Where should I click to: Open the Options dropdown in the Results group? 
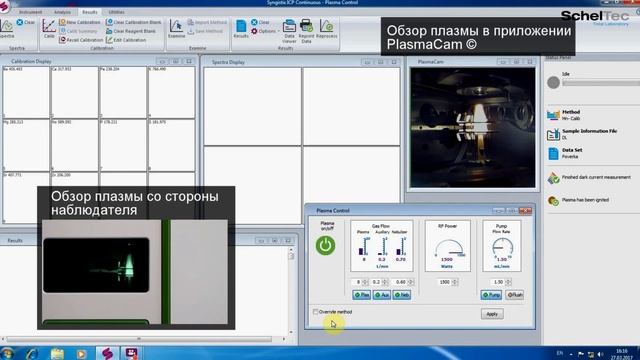pos(265,31)
